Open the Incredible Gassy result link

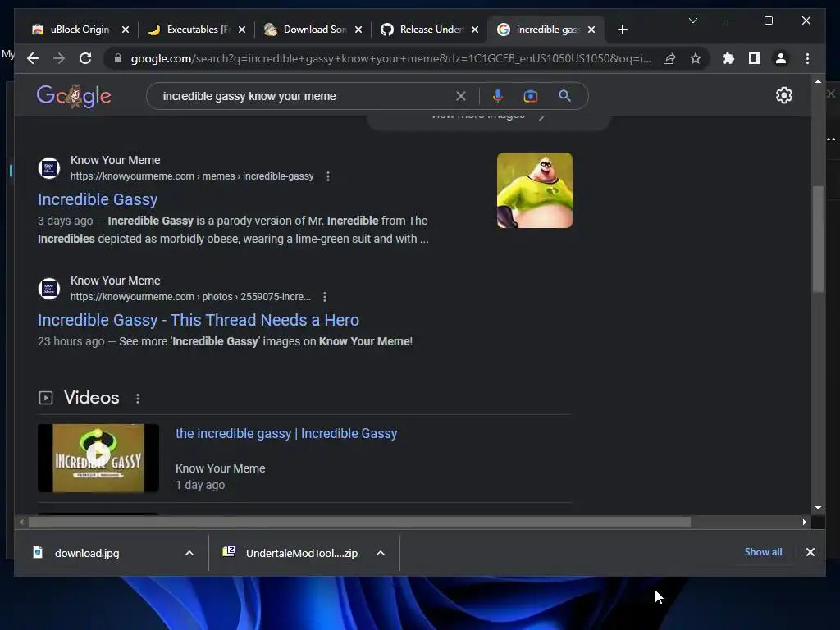(98, 199)
